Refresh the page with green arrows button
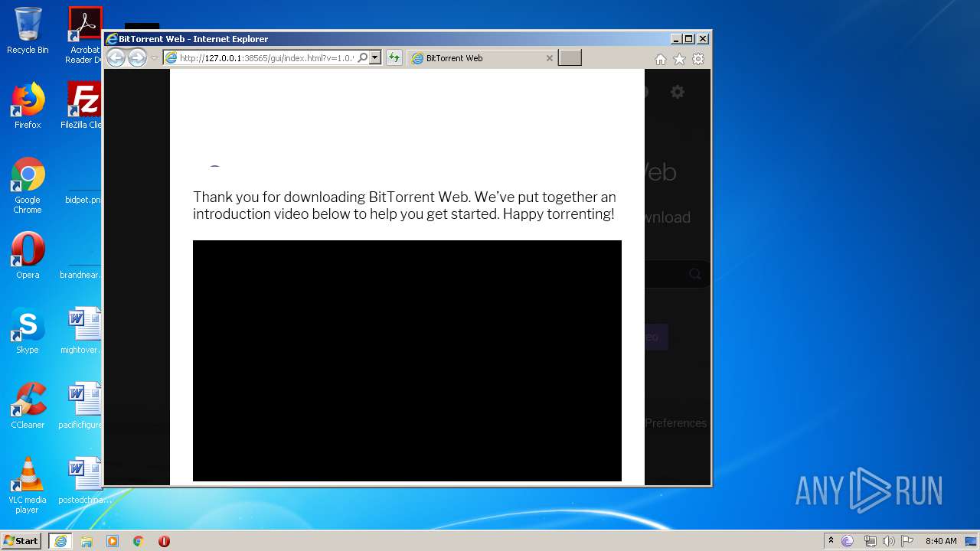The height and width of the screenshot is (551, 980). (394, 58)
